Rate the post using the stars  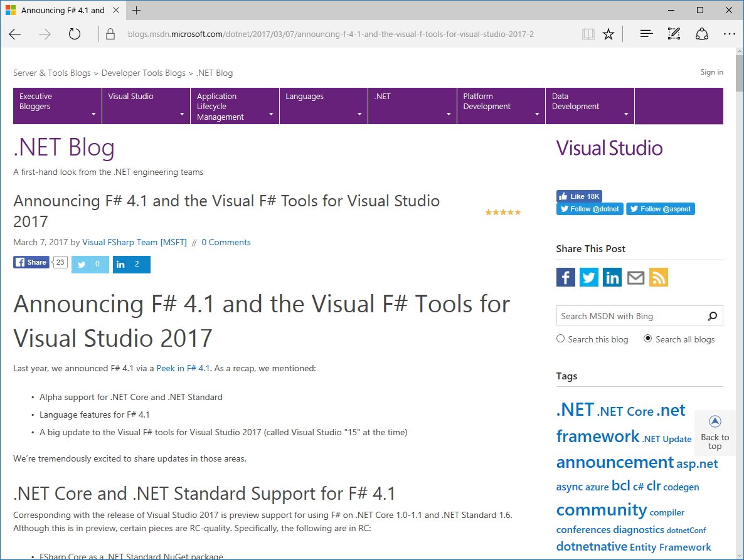coord(503,213)
